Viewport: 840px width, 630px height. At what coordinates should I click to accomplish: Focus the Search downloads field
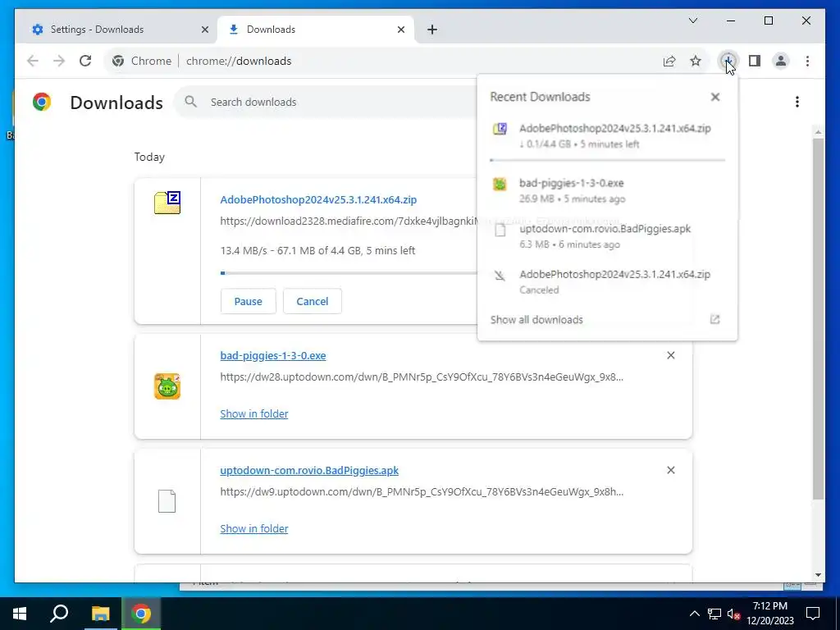click(x=326, y=102)
